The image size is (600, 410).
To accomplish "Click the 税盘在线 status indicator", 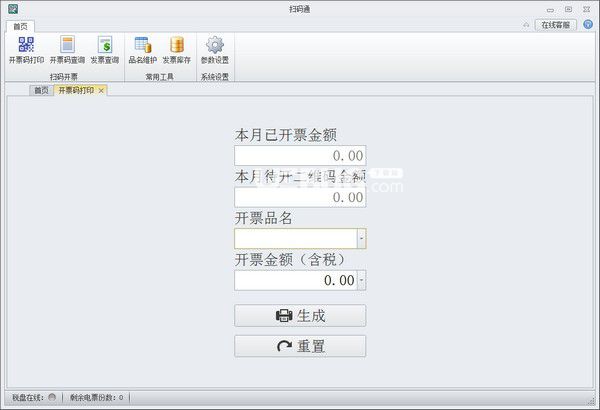I will 52,397.
